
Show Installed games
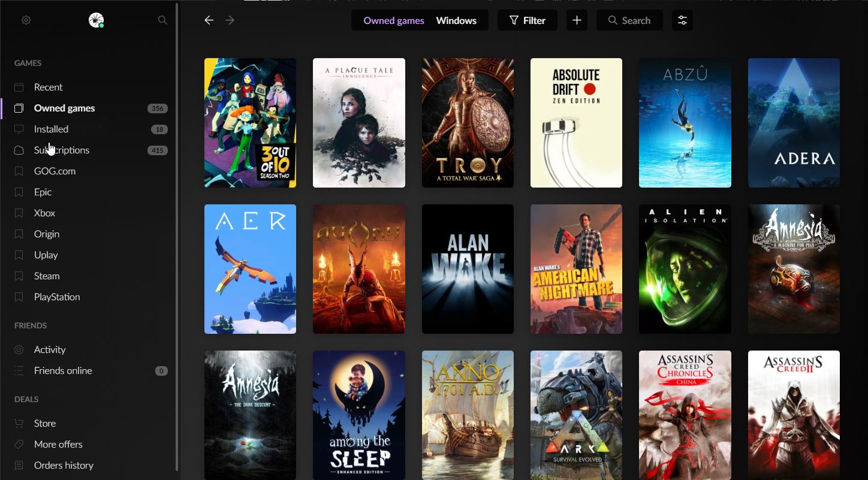click(51, 129)
